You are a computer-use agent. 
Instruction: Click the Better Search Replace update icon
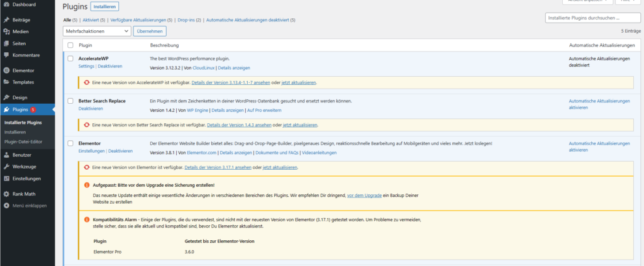click(x=87, y=125)
